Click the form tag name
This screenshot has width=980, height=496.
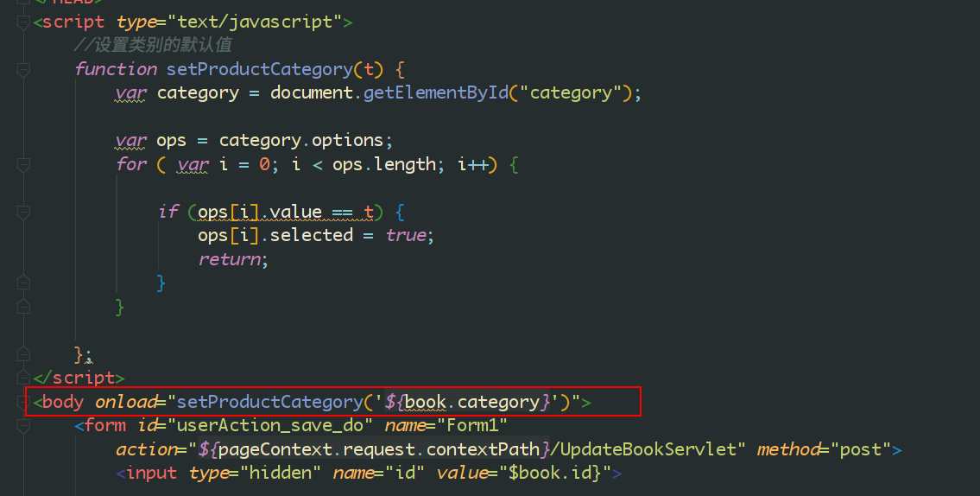pyautogui.click(x=104, y=425)
